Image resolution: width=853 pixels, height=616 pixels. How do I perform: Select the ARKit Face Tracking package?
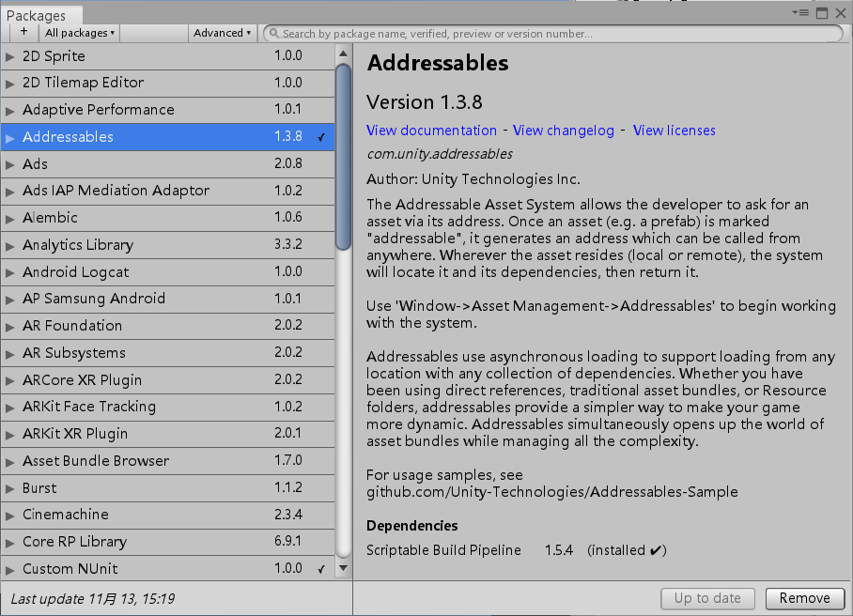(x=167, y=407)
